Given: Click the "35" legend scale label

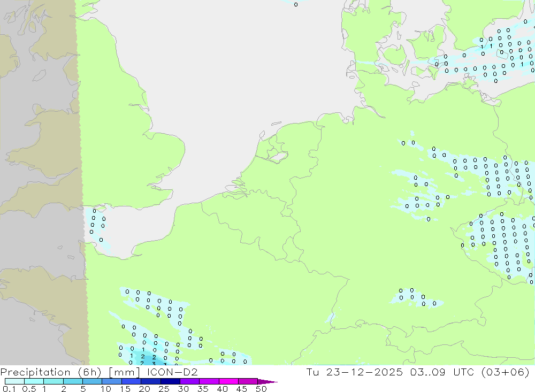Looking at the screenshot, I should point(203,389).
